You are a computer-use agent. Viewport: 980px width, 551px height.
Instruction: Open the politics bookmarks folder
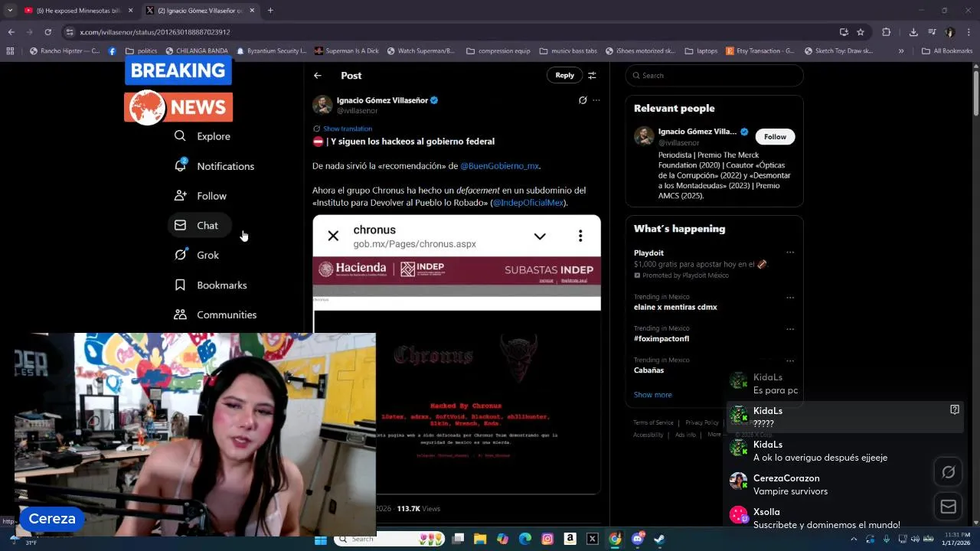141,51
